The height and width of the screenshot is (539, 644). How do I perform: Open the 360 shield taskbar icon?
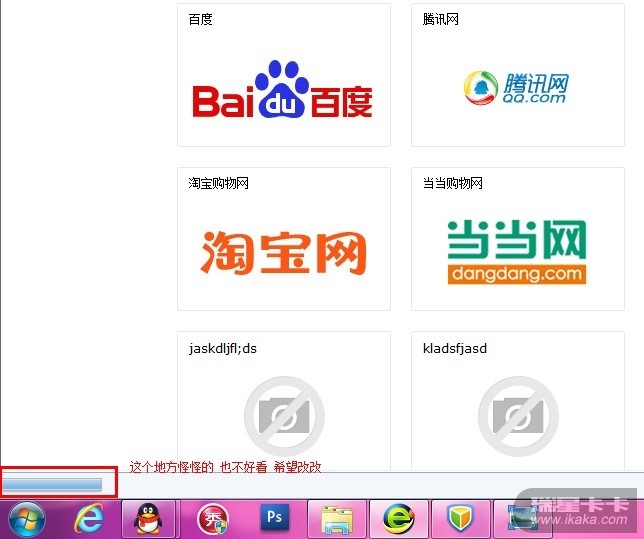coord(460,518)
